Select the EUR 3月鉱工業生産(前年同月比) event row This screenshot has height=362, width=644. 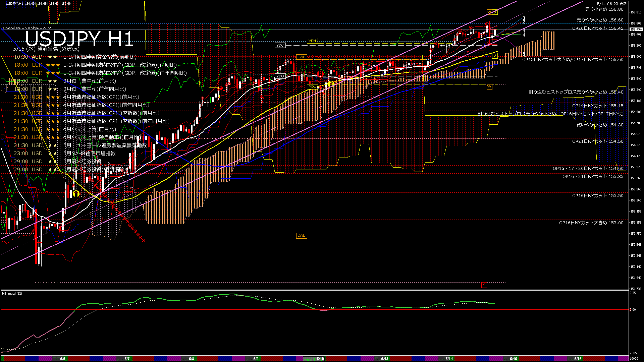coord(70,89)
